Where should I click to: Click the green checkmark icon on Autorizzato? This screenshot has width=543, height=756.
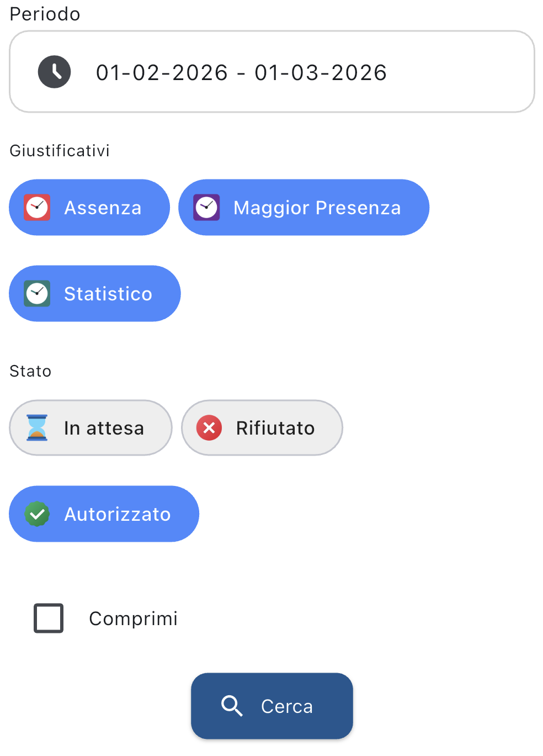37,514
